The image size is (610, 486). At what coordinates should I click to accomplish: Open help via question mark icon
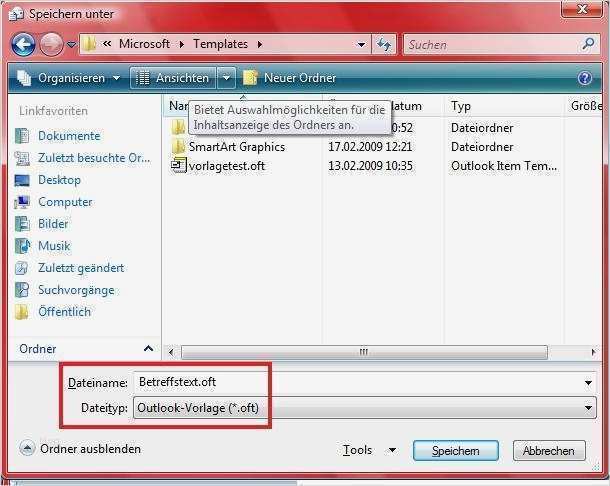coord(585,78)
